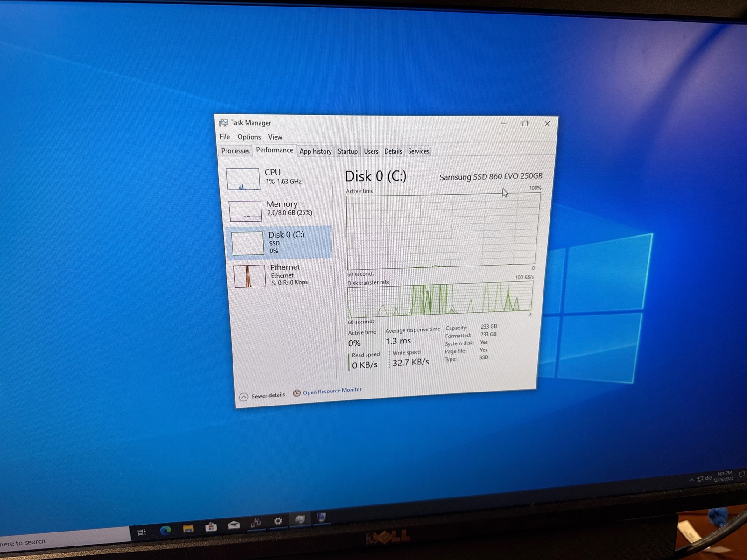The image size is (747, 560).
Task: Select the Performance tab
Action: tap(275, 150)
